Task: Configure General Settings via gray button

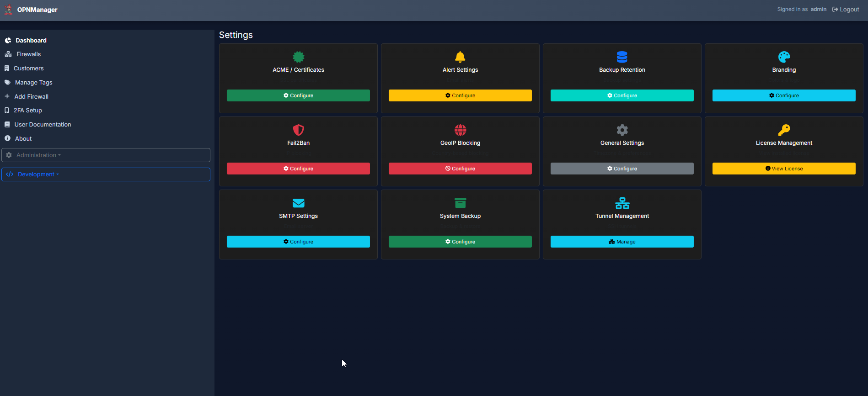Action: pyautogui.click(x=622, y=169)
